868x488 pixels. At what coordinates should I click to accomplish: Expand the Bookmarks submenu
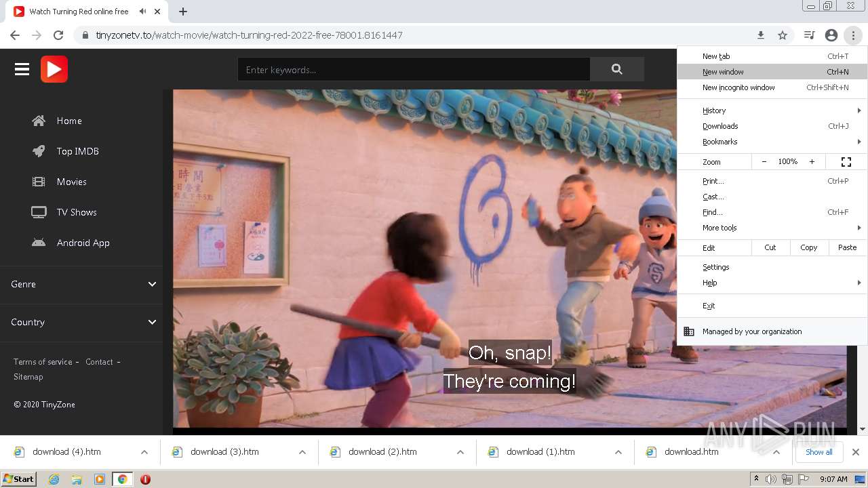pyautogui.click(x=772, y=142)
